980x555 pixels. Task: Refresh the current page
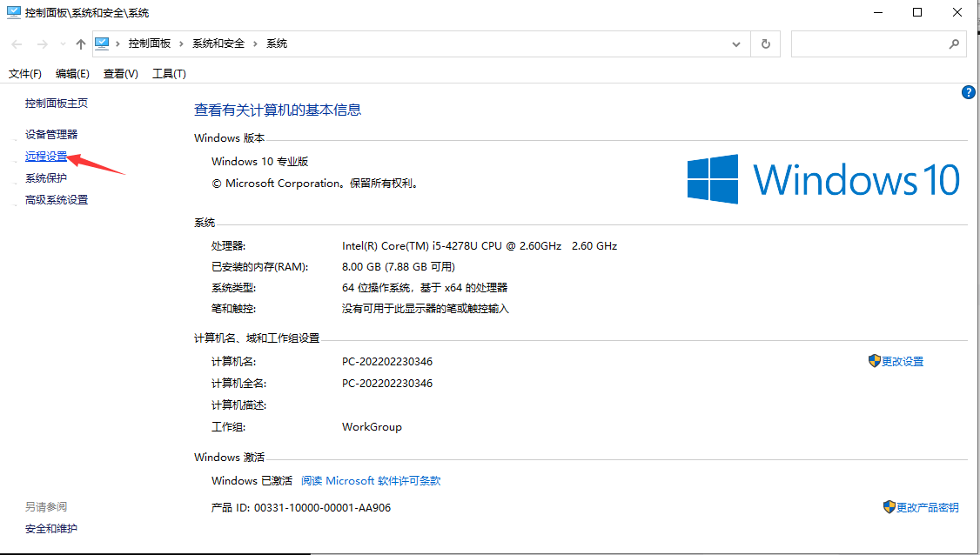pyautogui.click(x=766, y=43)
